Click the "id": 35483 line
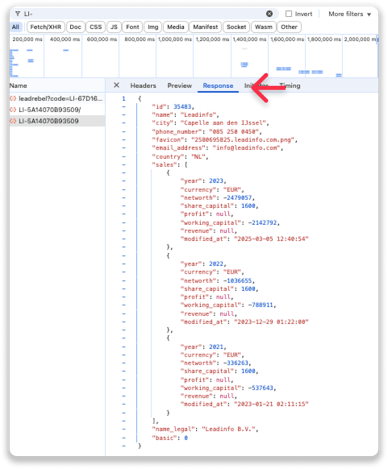This screenshot has height=469, width=388. pyautogui.click(x=173, y=107)
